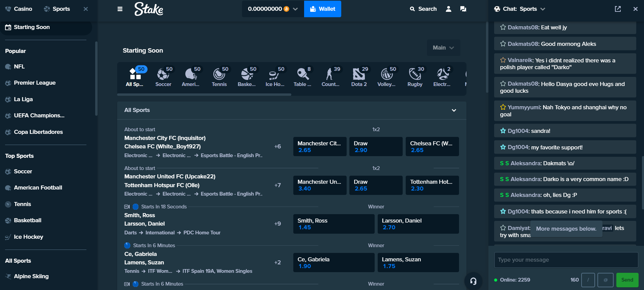Screen dimensions: 644x290
Task: Show +9 more markets for Smith vs Larsson
Action: coord(277,224)
